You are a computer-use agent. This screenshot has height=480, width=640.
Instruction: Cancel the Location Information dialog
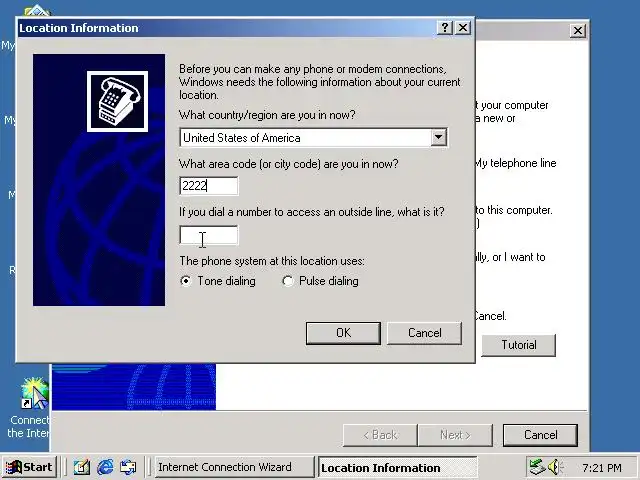(424, 333)
